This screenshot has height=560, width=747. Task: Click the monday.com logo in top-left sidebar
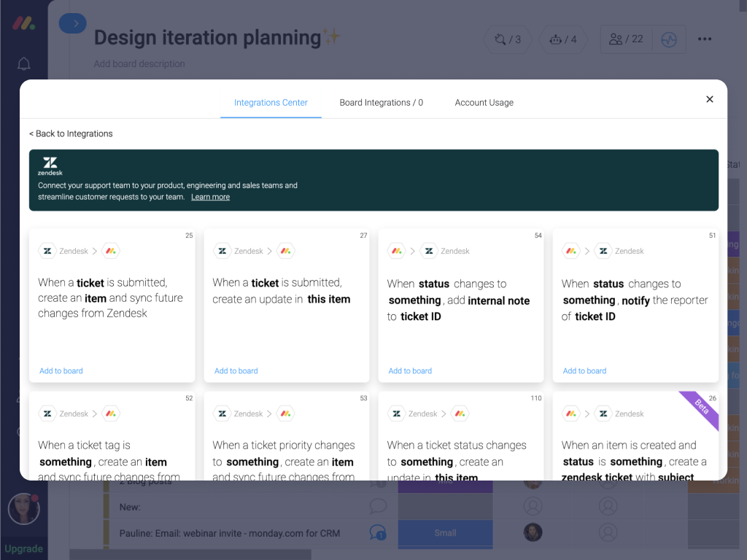click(x=23, y=23)
